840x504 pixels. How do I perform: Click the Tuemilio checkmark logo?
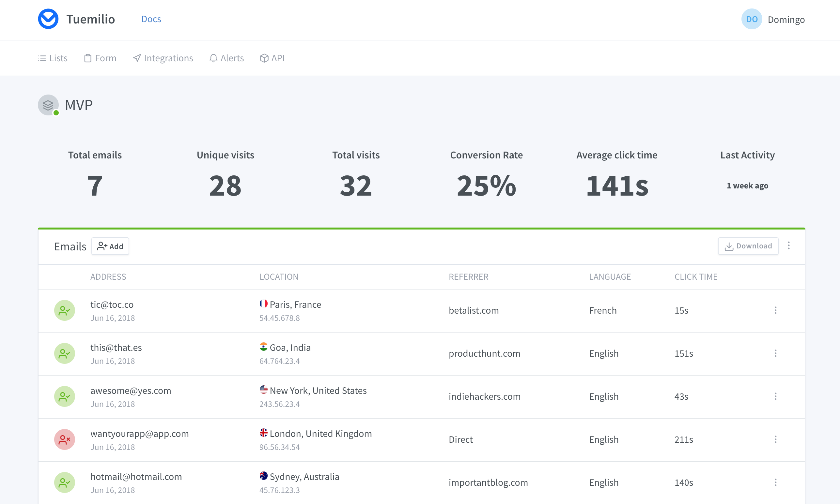pos(48,19)
